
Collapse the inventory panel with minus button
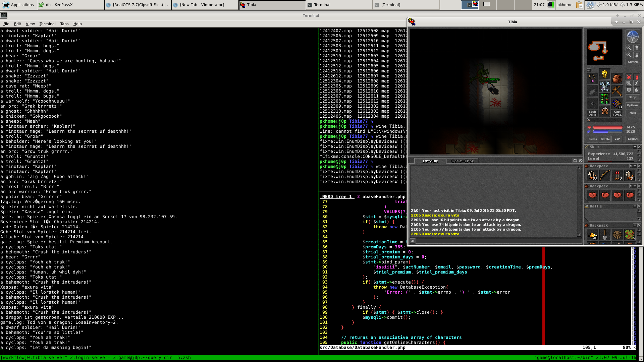(x=588, y=70)
